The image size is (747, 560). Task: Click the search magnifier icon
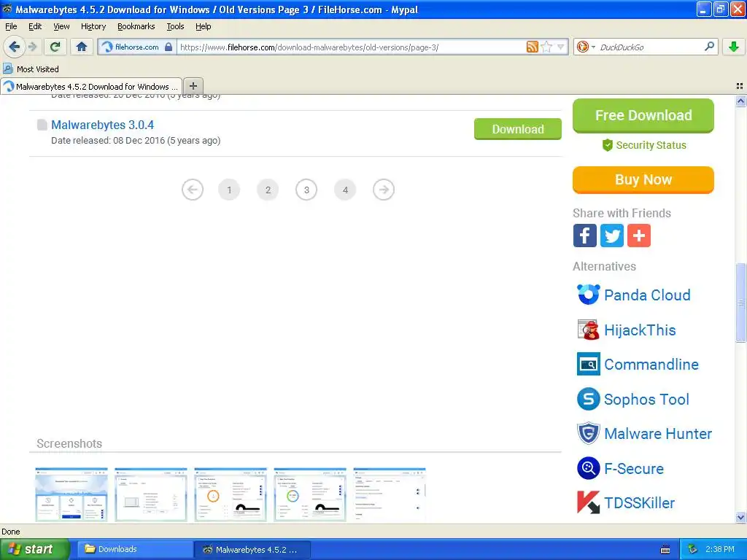click(709, 47)
